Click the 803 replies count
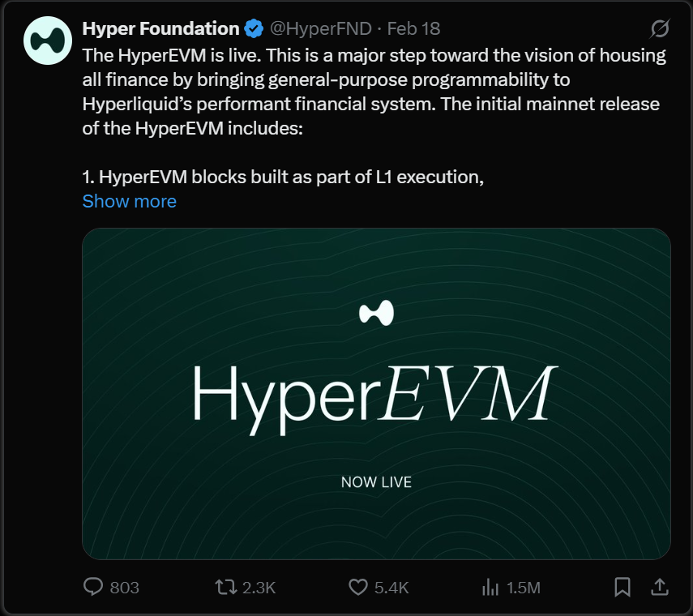This screenshot has width=693, height=616. coord(125,588)
